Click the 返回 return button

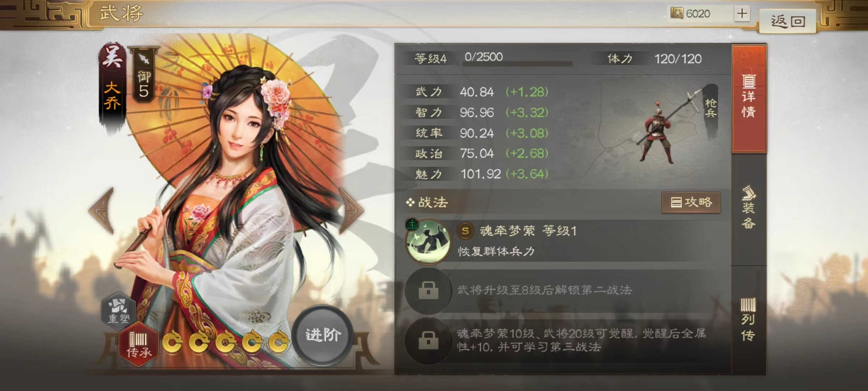788,21
